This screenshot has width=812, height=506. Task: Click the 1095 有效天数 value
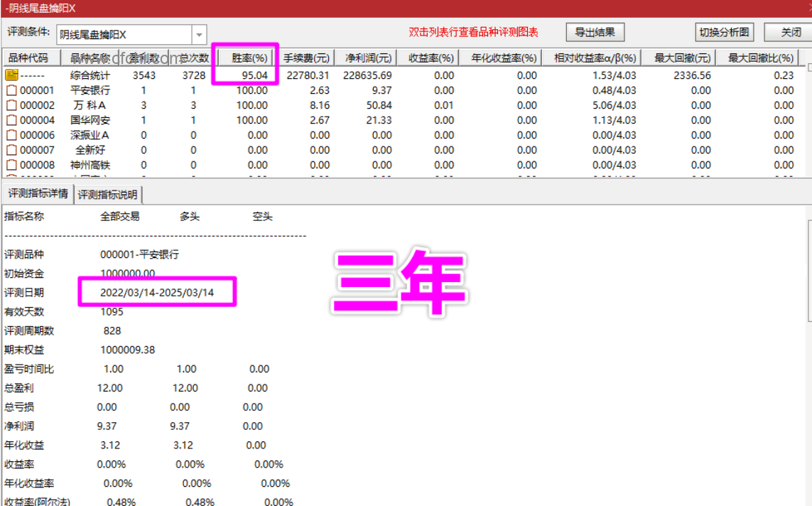click(x=112, y=312)
